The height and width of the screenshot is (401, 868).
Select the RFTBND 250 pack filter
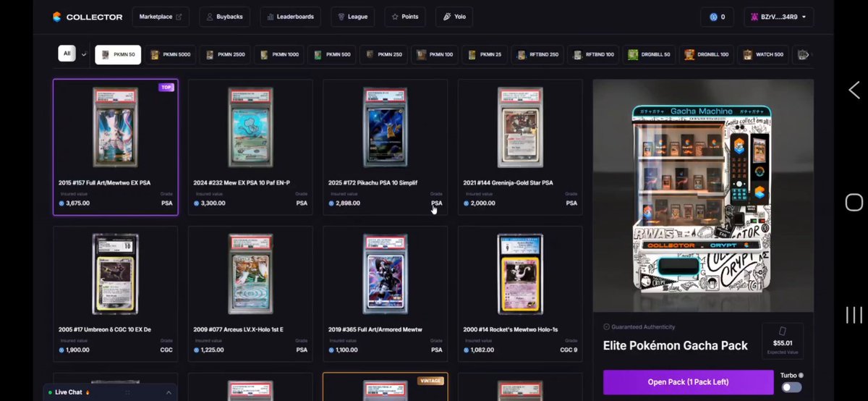point(537,54)
